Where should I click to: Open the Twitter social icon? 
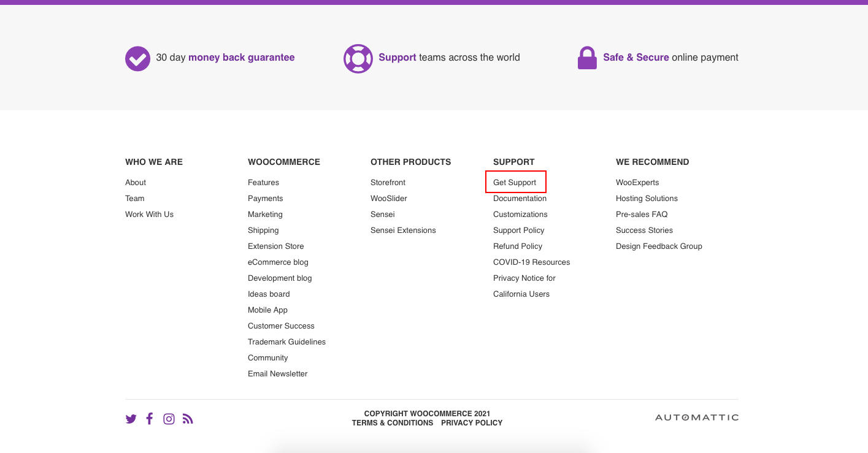coord(131,419)
